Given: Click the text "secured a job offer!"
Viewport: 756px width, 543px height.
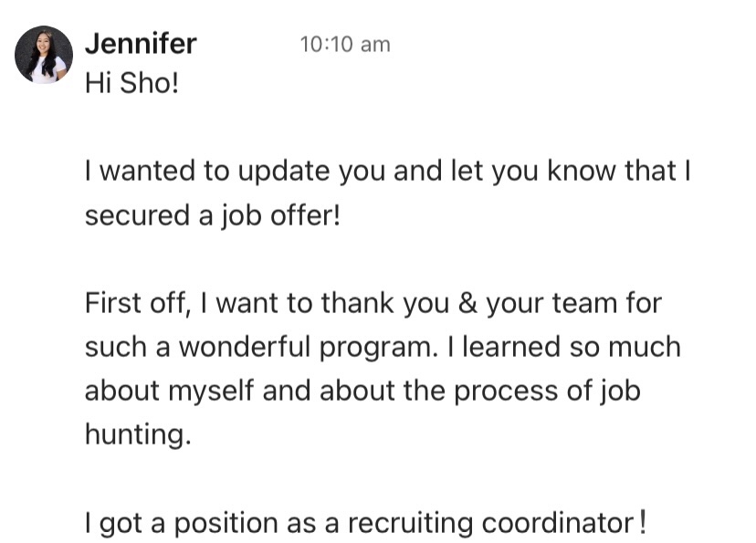Looking at the screenshot, I should [x=211, y=215].
